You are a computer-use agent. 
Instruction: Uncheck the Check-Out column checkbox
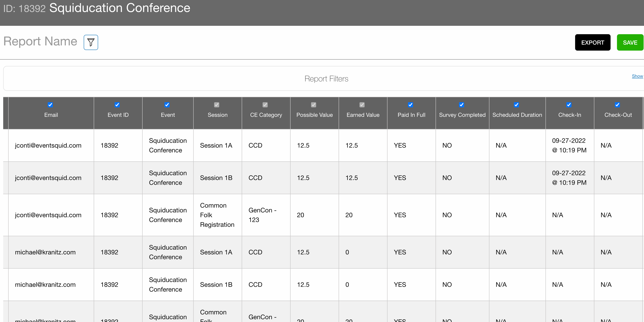[618, 105]
